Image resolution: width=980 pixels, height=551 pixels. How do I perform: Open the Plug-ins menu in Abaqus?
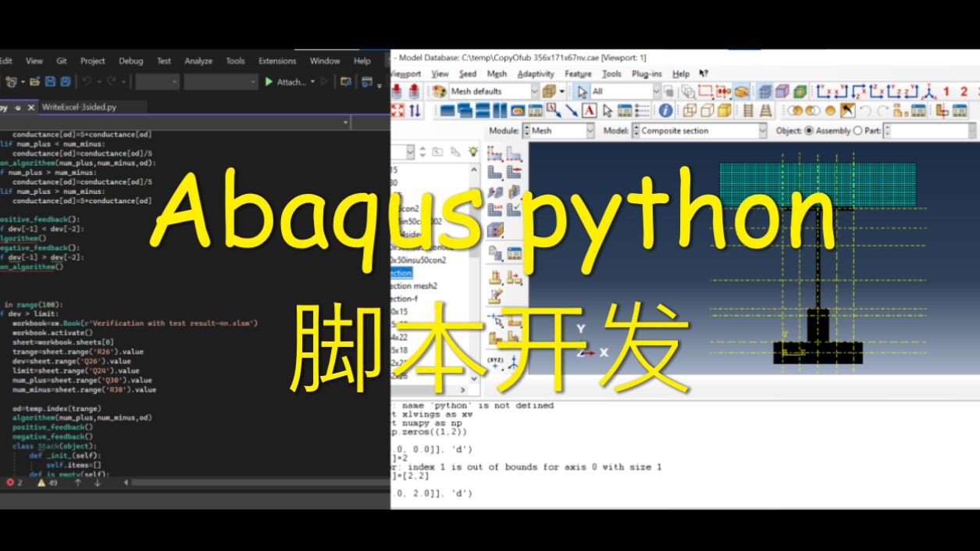point(647,73)
